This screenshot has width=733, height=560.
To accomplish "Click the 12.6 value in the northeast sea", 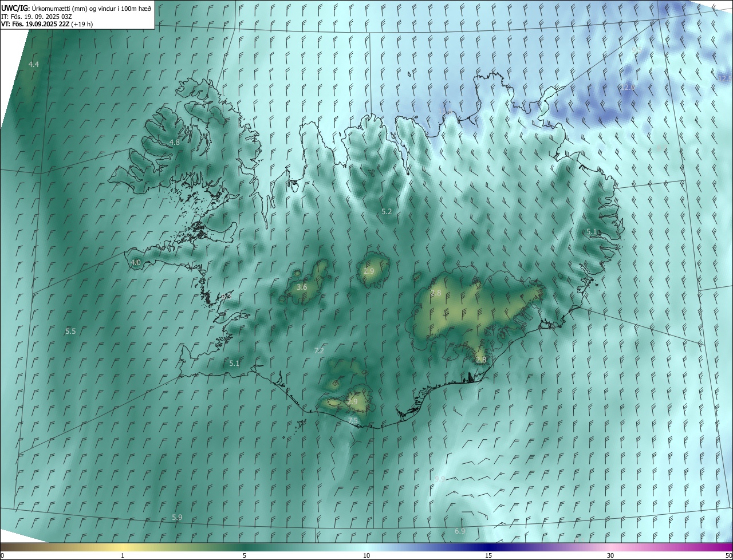I will pos(628,87).
